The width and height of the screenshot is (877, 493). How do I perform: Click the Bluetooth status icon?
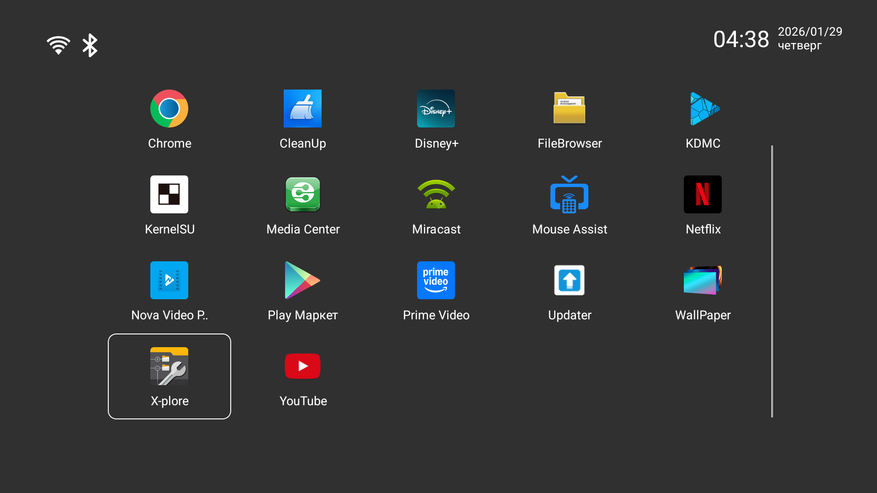[89, 45]
